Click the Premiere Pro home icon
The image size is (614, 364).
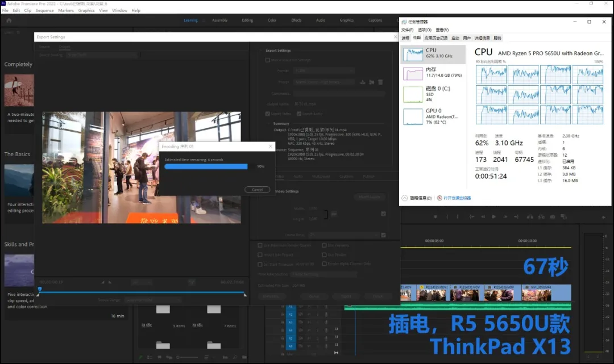(x=9, y=20)
